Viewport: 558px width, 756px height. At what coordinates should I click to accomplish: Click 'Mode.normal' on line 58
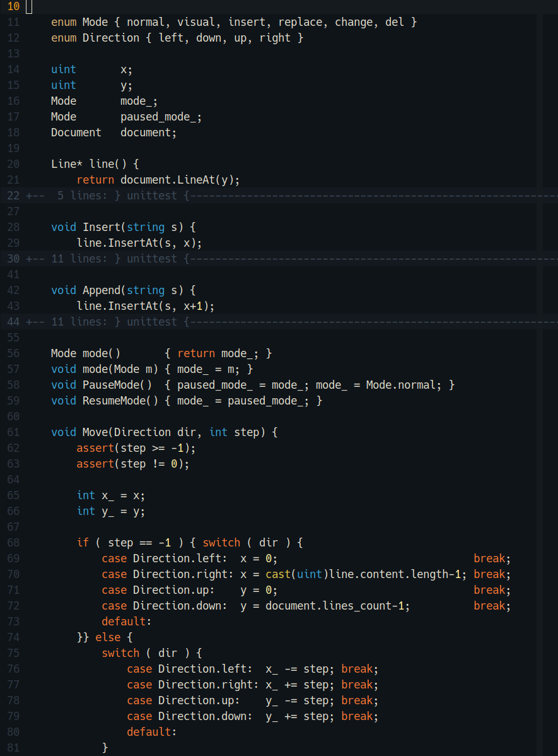coord(400,385)
